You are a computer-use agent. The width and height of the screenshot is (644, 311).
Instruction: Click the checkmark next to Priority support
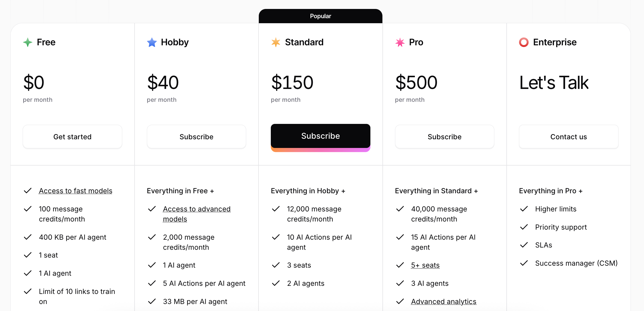pyautogui.click(x=524, y=227)
